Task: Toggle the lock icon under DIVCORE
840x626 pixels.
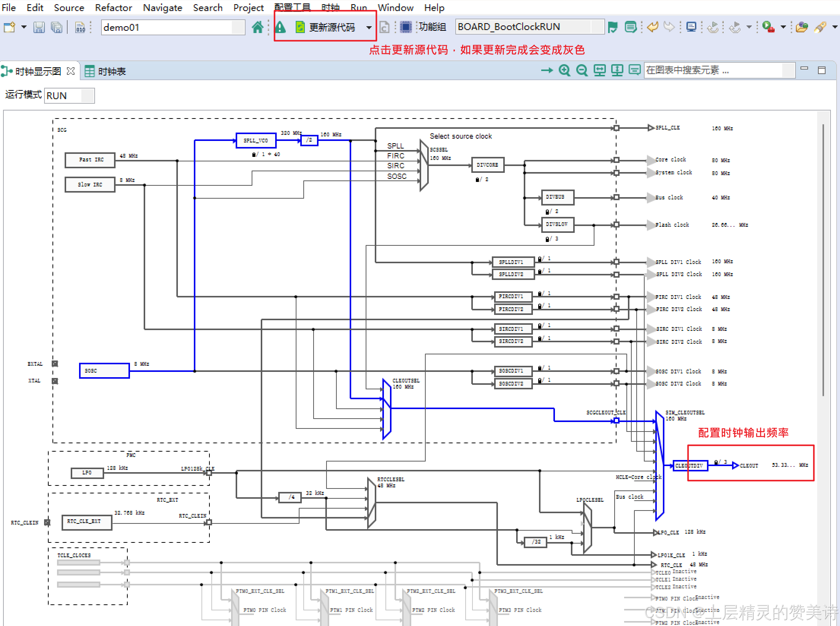Action: 477,180
